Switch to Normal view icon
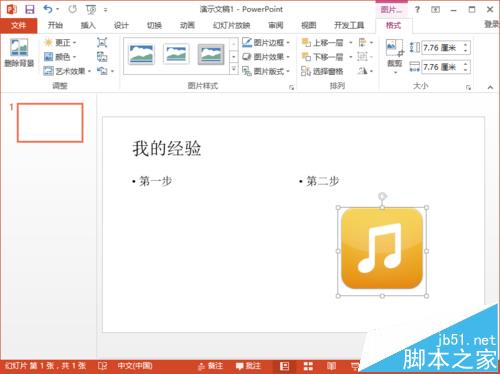 (285, 366)
